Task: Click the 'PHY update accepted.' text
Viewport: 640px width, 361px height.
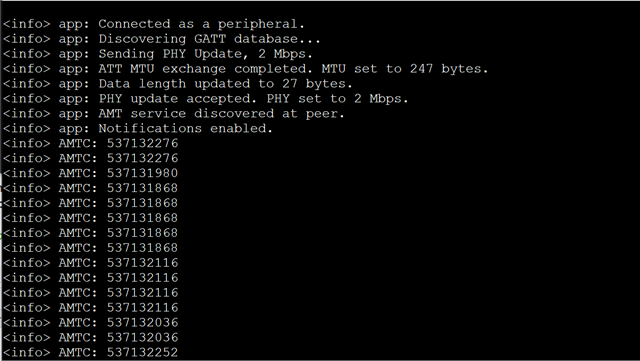Action: (x=178, y=99)
